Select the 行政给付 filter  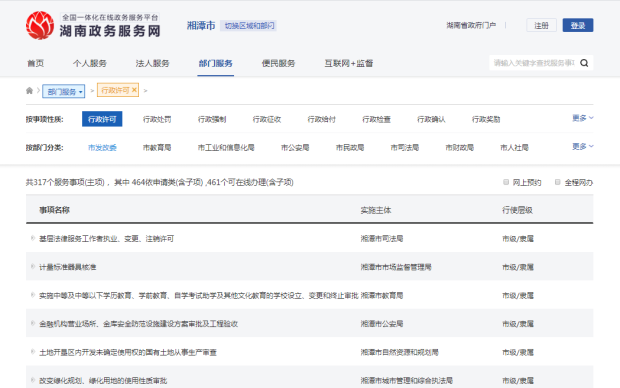[321, 119]
